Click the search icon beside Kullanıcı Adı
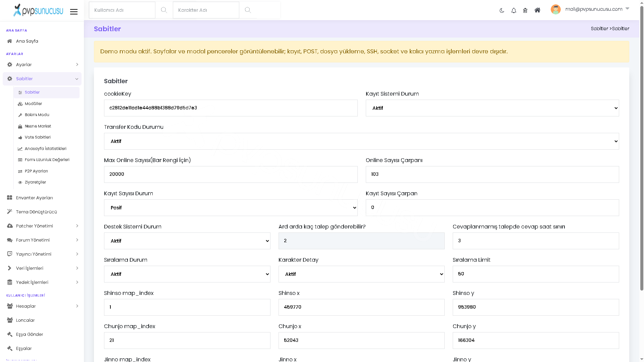Image resolution: width=644 pixels, height=362 pixels. [x=164, y=10]
